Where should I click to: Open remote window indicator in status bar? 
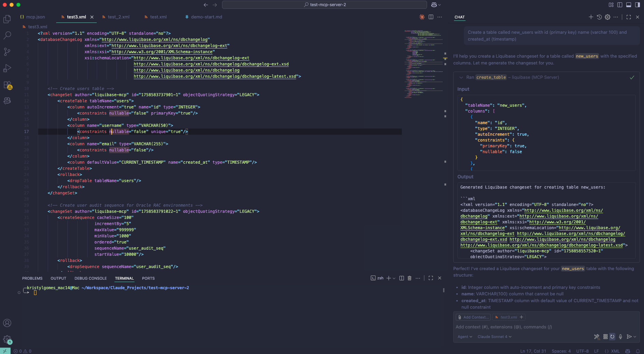pyautogui.click(x=5, y=351)
